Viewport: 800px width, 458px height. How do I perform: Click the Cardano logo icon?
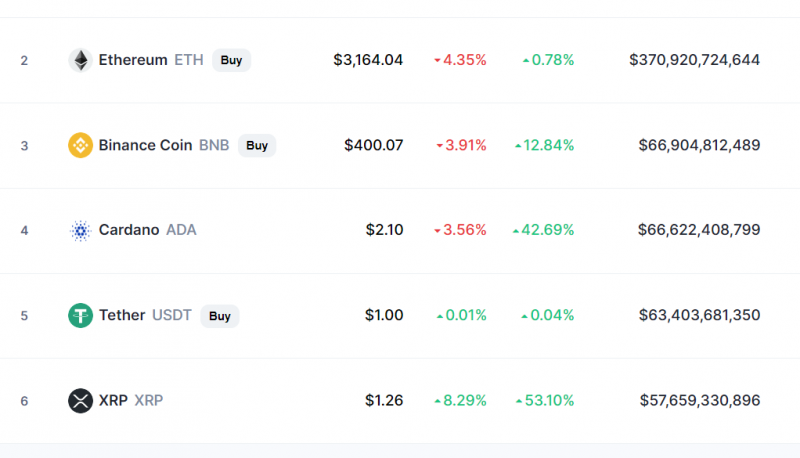click(x=80, y=231)
